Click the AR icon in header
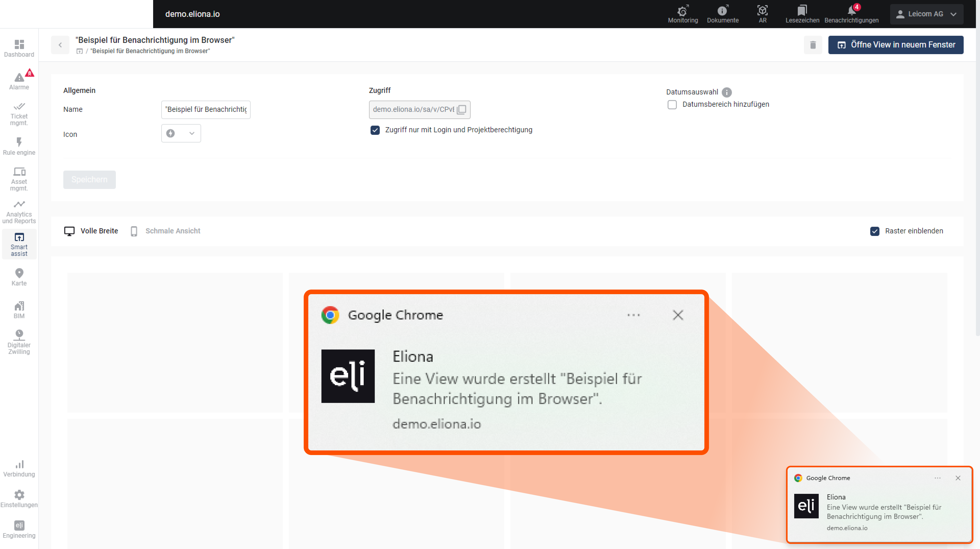This screenshot has width=980, height=549. (762, 14)
